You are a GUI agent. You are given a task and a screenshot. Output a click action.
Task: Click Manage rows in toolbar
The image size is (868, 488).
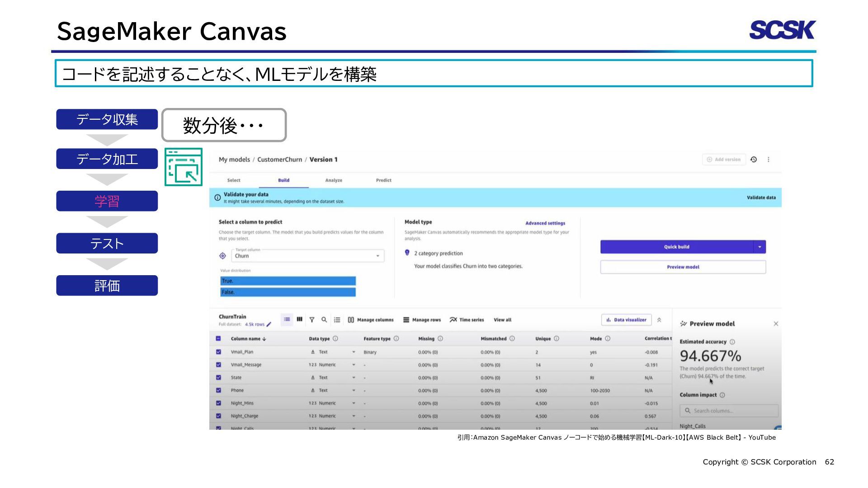422,320
